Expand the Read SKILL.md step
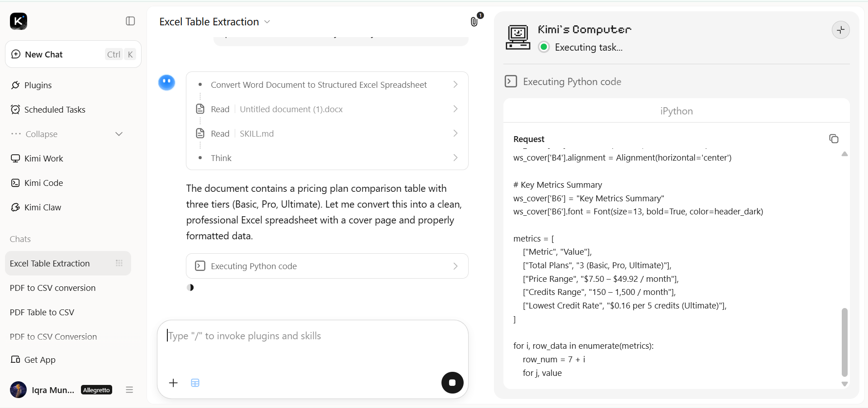This screenshot has width=868, height=408. (327, 133)
